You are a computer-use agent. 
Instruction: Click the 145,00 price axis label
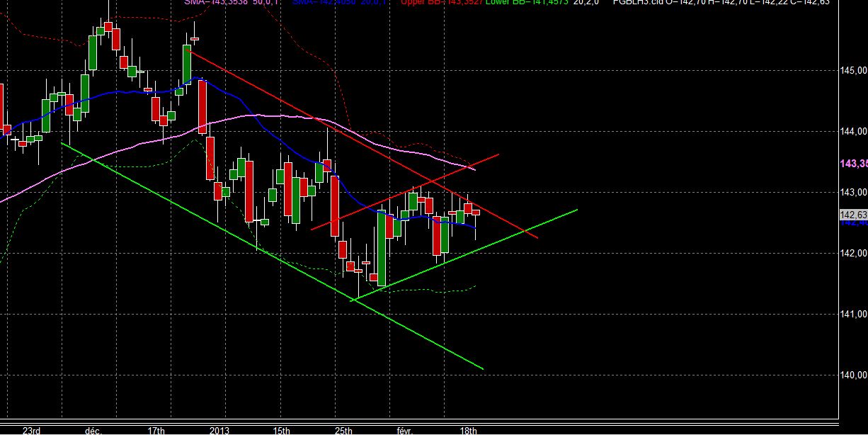click(853, 70)
